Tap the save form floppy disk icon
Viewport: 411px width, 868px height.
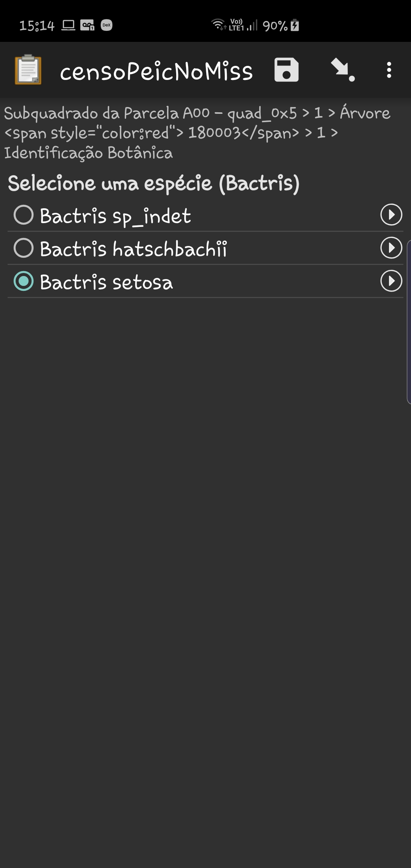click(x=286, y=70)
